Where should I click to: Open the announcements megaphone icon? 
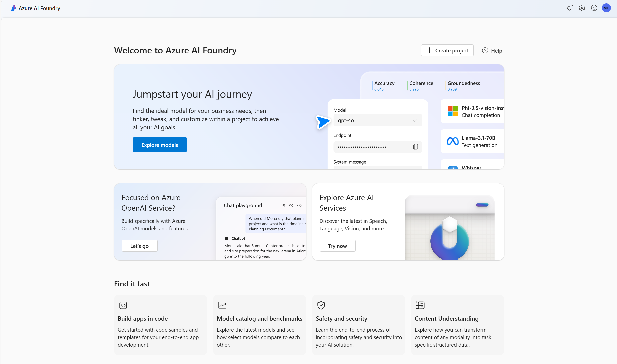(x=570, y=8)
